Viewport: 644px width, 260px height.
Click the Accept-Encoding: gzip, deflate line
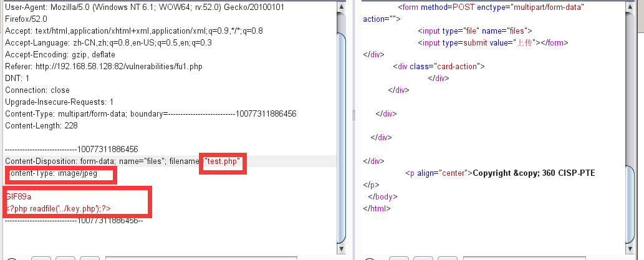point(60,55)
